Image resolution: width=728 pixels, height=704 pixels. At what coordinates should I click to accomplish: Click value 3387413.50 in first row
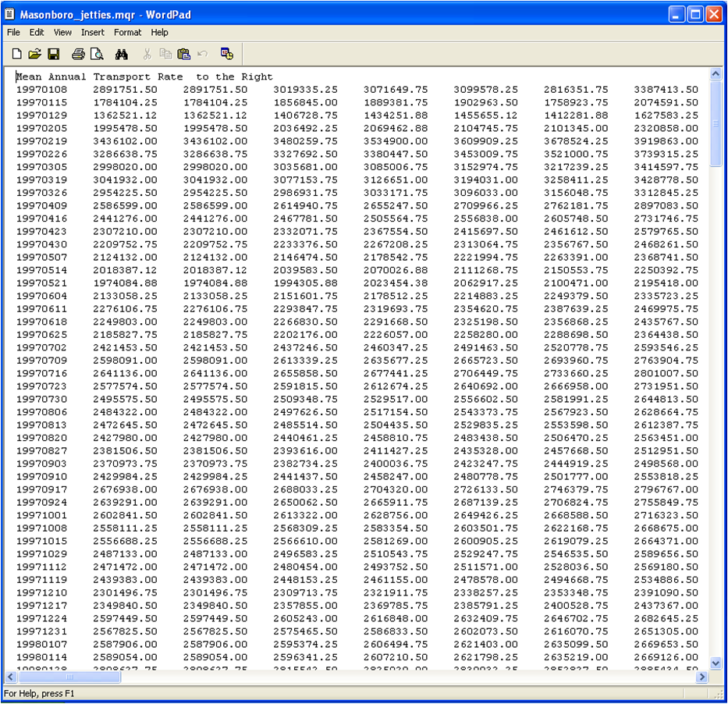666,90
